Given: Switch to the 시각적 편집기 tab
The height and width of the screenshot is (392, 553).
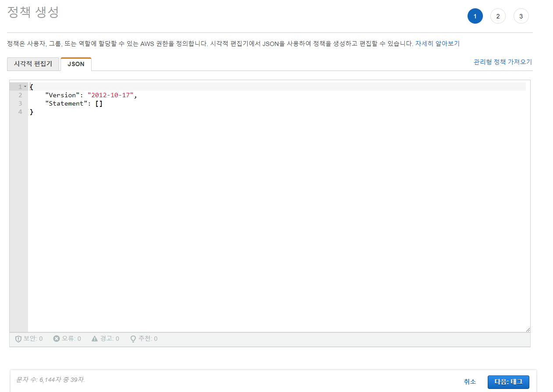Looking at the screenshot, I should 33,64.
